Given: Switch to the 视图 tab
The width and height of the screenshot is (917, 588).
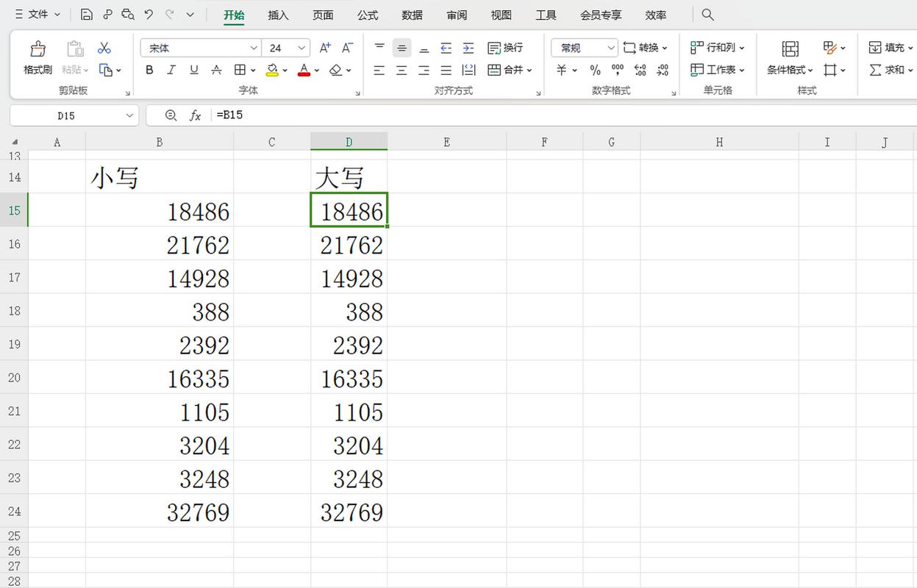Looking at the screenshot, I should [502, 15].
